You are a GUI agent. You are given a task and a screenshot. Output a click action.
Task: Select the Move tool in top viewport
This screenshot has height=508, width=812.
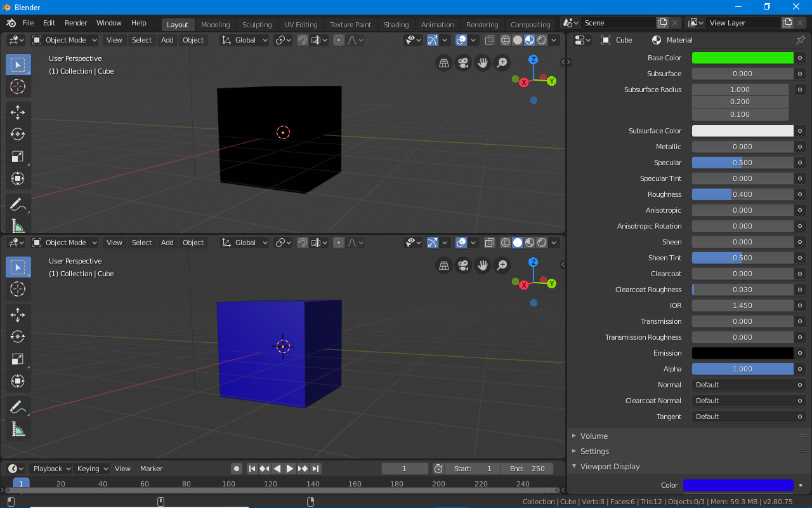tap(18, 112)
